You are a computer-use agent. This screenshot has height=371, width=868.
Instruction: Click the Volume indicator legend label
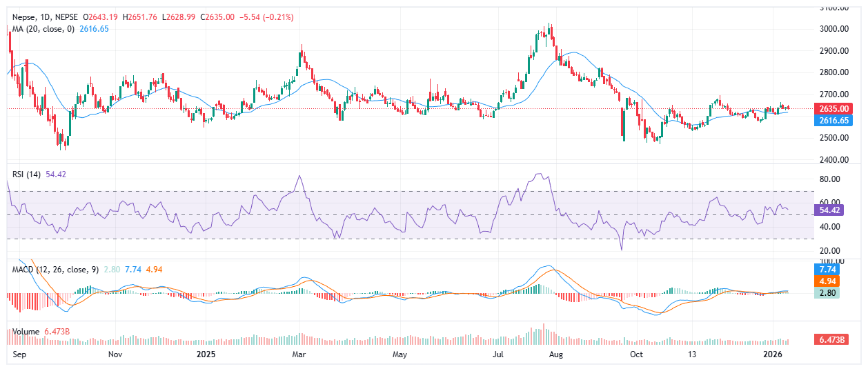click(27, 331)
